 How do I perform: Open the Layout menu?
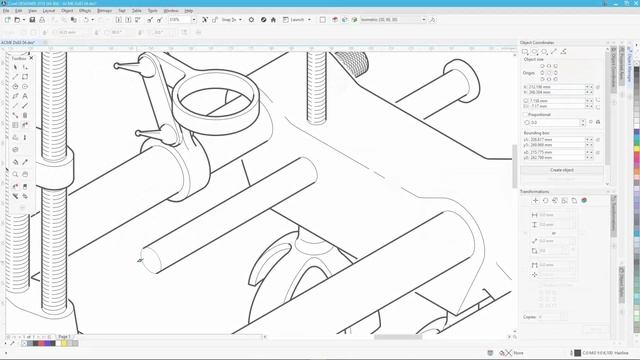click(x=49, y=11)
